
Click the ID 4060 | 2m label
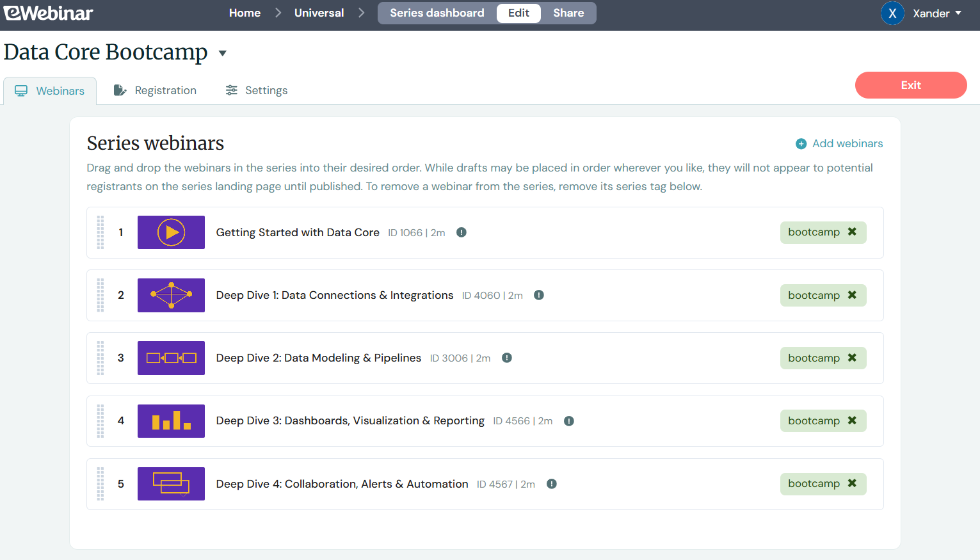[x=492, y=296]
